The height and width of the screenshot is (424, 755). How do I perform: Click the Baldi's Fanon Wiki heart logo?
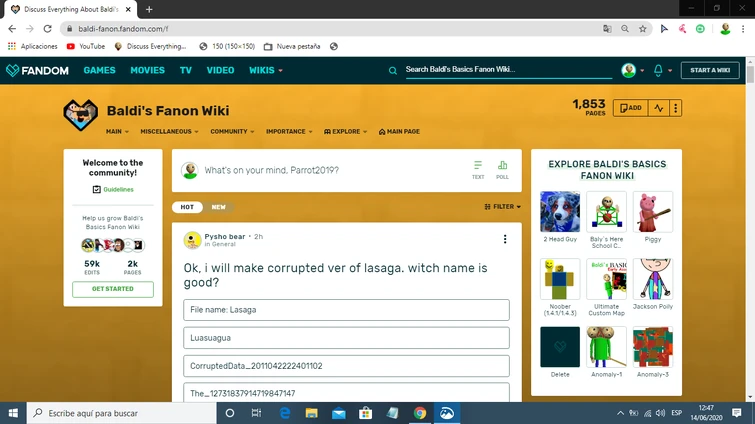(x=80, y=115)
